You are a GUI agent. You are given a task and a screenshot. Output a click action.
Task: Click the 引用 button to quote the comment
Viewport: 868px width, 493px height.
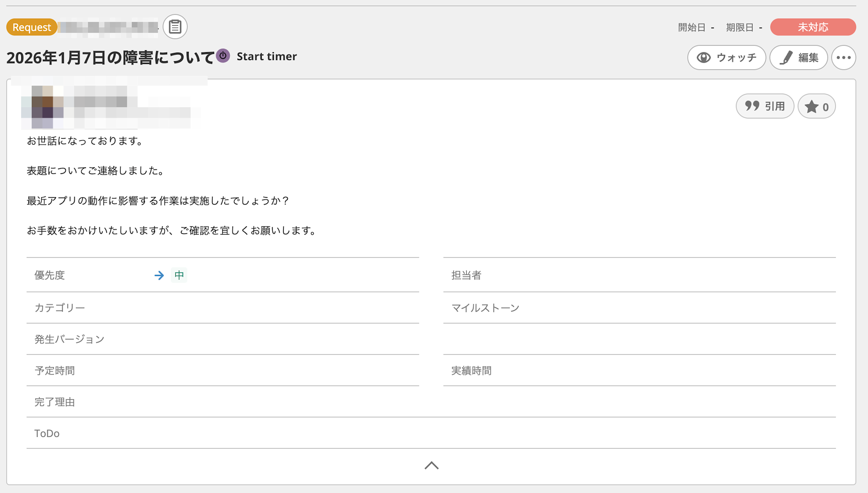pyautogui.click(x=765, y=106)
